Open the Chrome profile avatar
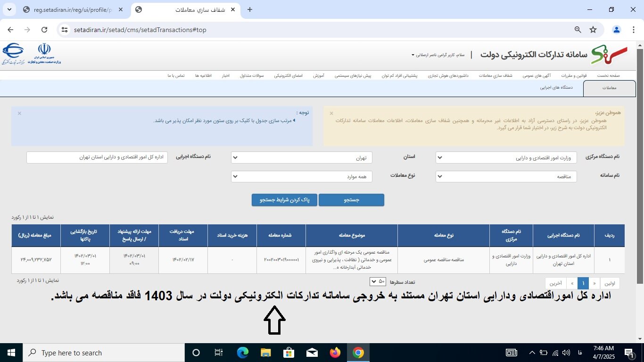 pyautogui.click(x=617, y=30)
